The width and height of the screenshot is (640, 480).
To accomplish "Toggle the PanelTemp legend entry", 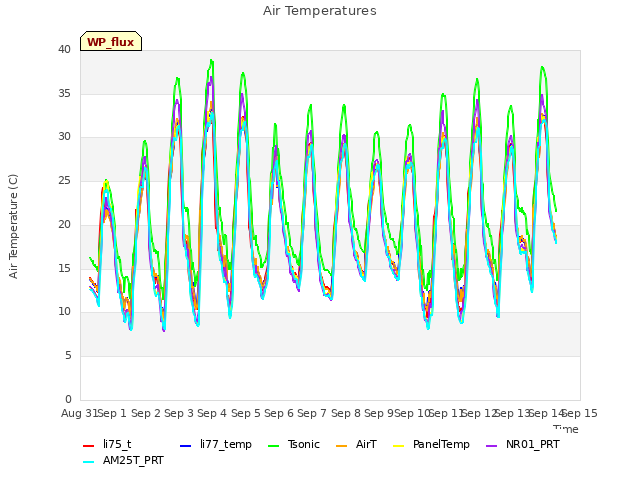I will [x=431, y=444].
